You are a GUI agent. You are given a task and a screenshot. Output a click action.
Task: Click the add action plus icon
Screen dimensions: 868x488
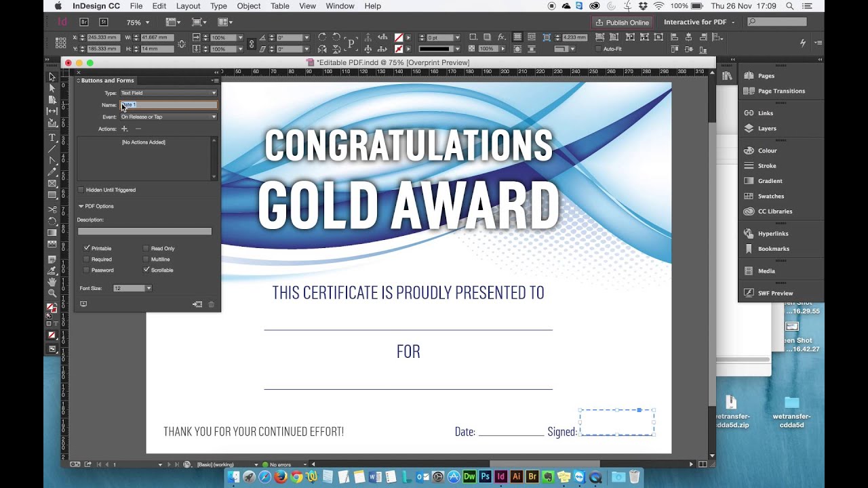tap(124, 129)
